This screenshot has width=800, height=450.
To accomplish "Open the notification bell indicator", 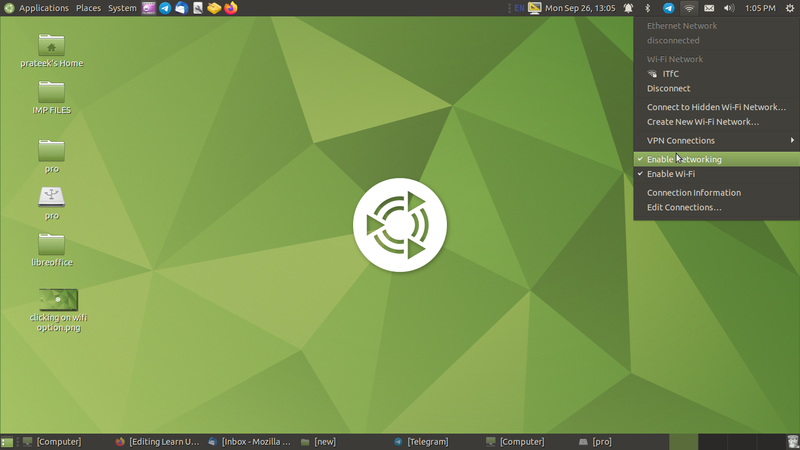I will pyautogui.click(x=628, y=8).
